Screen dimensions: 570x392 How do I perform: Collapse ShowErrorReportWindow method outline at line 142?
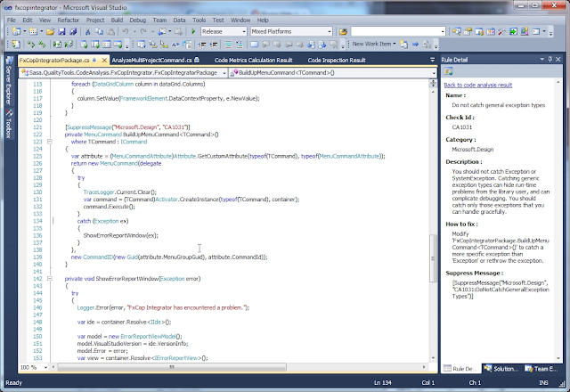click(x=50, y=279)
